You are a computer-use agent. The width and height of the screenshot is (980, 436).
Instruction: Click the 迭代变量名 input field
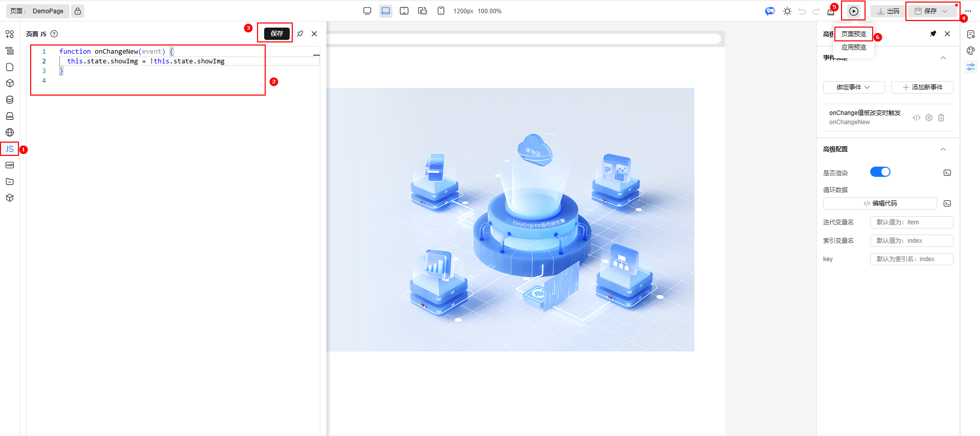pos(911,222)
